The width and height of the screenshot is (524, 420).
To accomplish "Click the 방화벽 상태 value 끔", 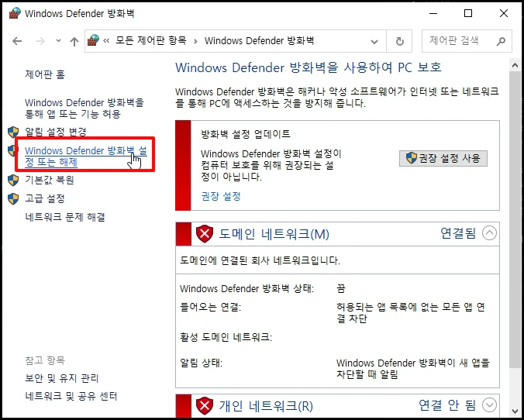I will 341,288.
